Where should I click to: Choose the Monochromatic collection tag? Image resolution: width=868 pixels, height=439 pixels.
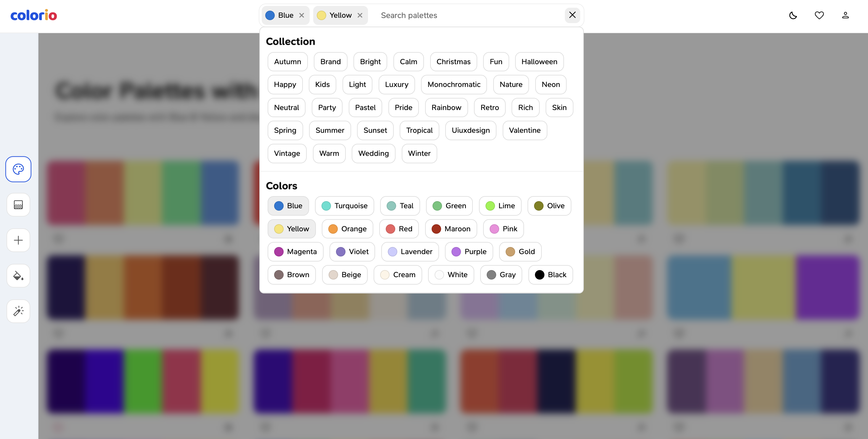point(454,85)
